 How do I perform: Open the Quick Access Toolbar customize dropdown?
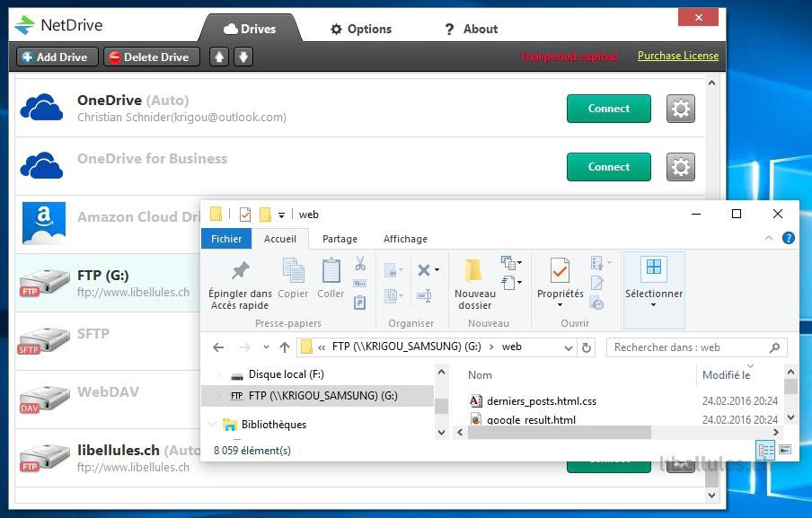[281, 215]
